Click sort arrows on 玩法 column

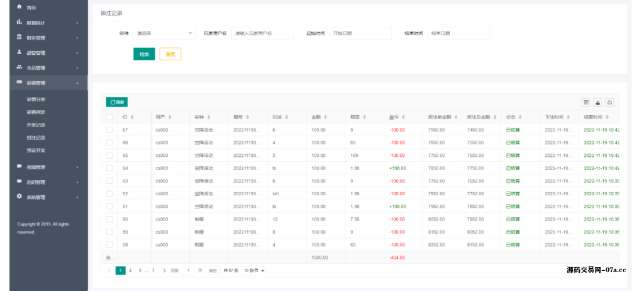(287, 117)
